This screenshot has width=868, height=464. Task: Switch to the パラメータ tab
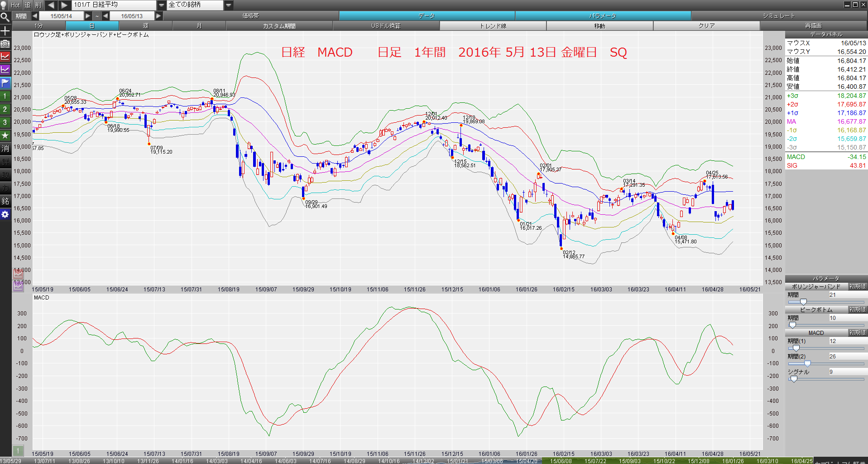[x=603, y=16]
